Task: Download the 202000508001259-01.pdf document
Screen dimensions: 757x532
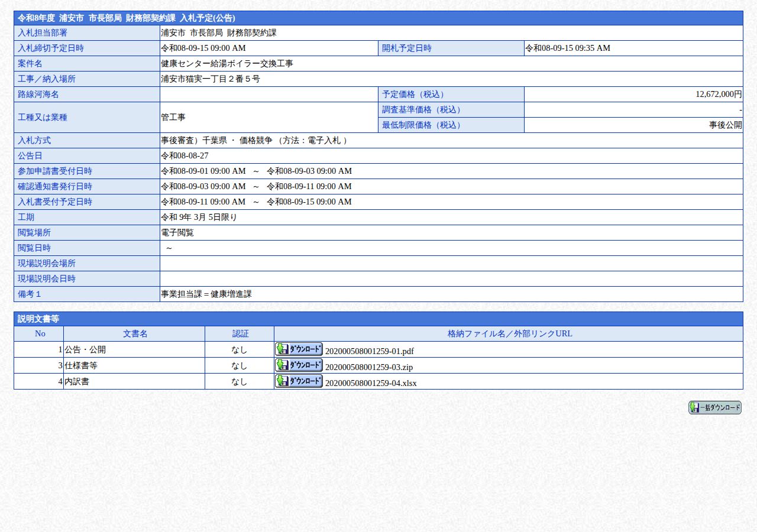Action: pos(299,349)
